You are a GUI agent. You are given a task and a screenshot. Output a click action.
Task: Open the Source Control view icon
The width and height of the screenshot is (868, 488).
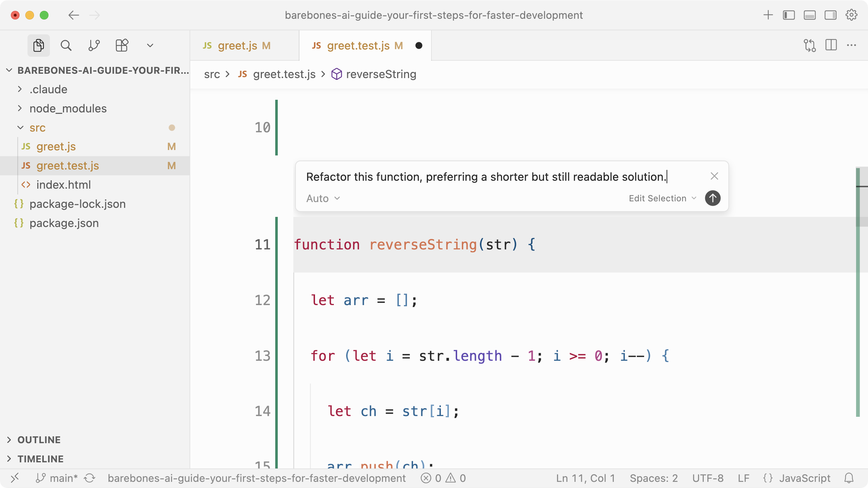coord(94,46)
